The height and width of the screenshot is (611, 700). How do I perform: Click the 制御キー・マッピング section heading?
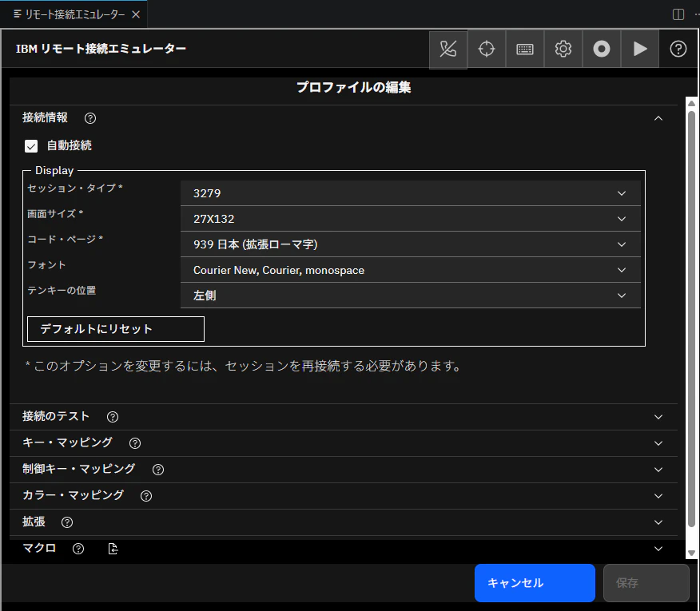point(78,469)
